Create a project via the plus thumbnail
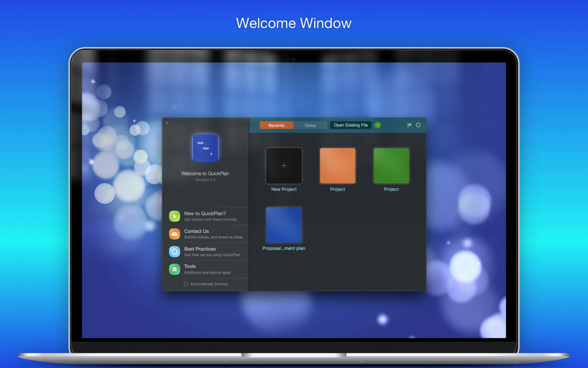This screenshot has width=588, height=368. tap(284, 166)
